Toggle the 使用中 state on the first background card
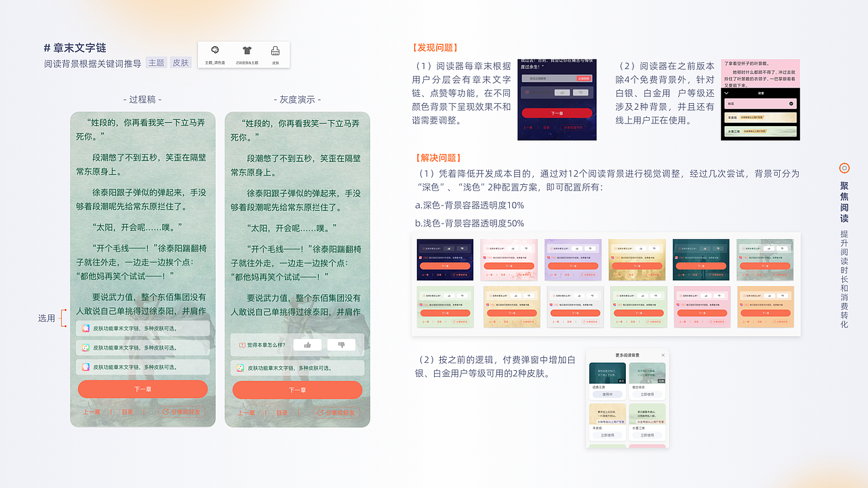 pyautogui.click(x=607, y=394)
